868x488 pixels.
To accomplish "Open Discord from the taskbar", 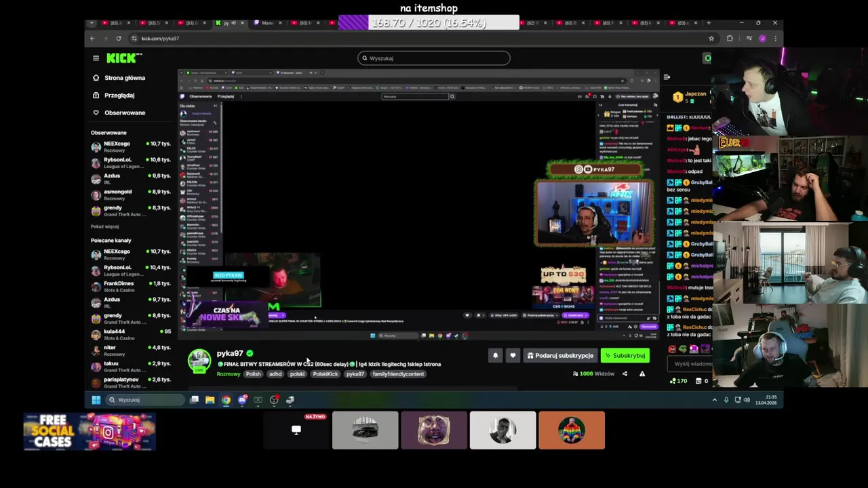I will pyautogui.click(x=242, y=400).
